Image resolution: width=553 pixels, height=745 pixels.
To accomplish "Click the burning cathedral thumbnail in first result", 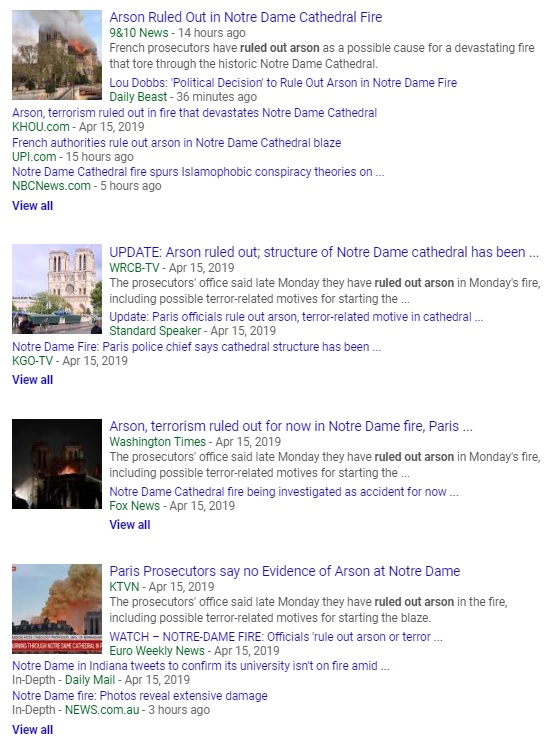I will click(57, 55).
